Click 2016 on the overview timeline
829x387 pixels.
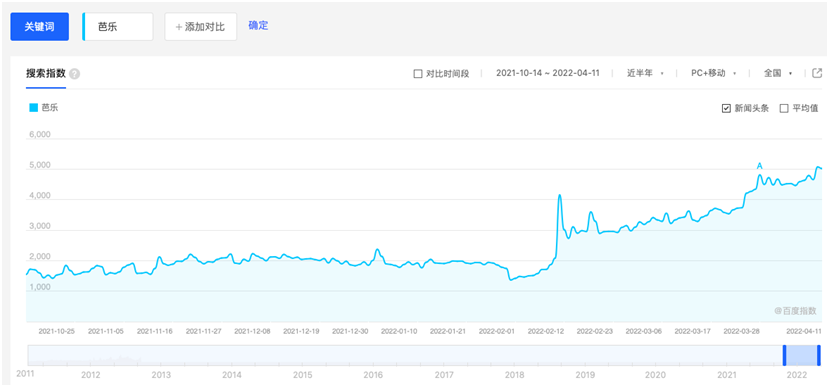point(373,375)
